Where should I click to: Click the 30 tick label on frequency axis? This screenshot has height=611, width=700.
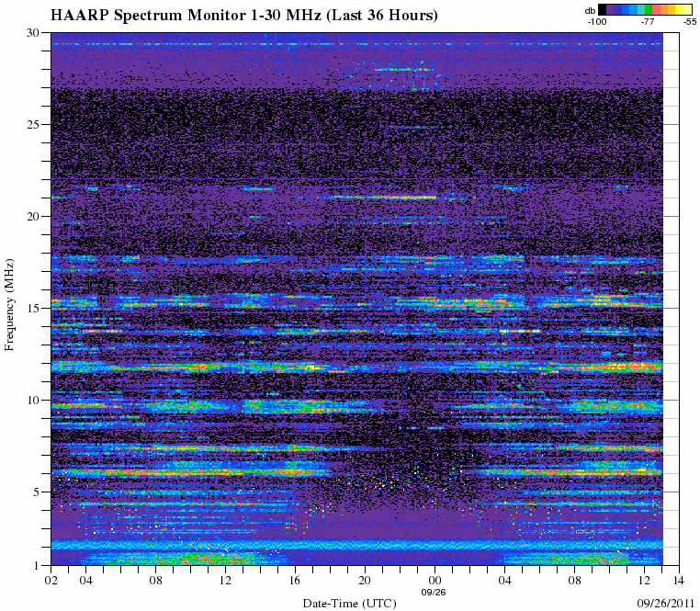tap(33, 32)
